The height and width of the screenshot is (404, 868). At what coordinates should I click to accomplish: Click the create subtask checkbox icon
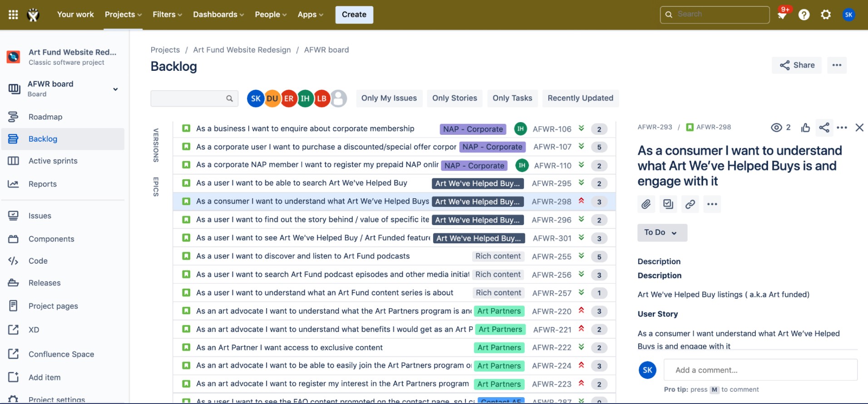(x=668, y=204)
